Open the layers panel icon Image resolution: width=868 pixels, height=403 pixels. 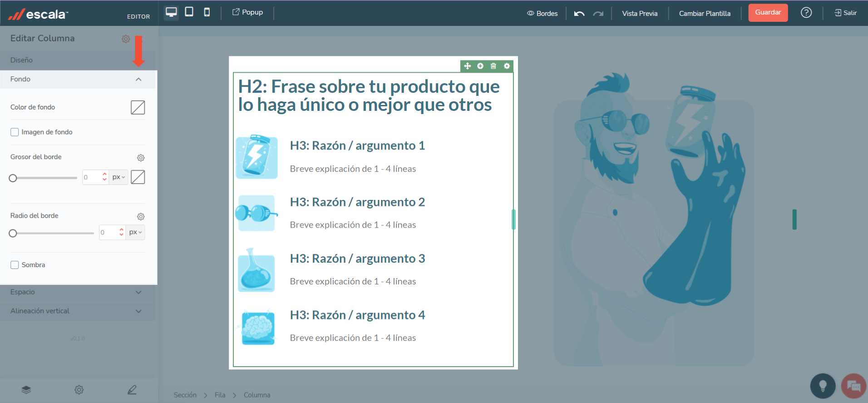pyautogui.click(x=26, y=390)
